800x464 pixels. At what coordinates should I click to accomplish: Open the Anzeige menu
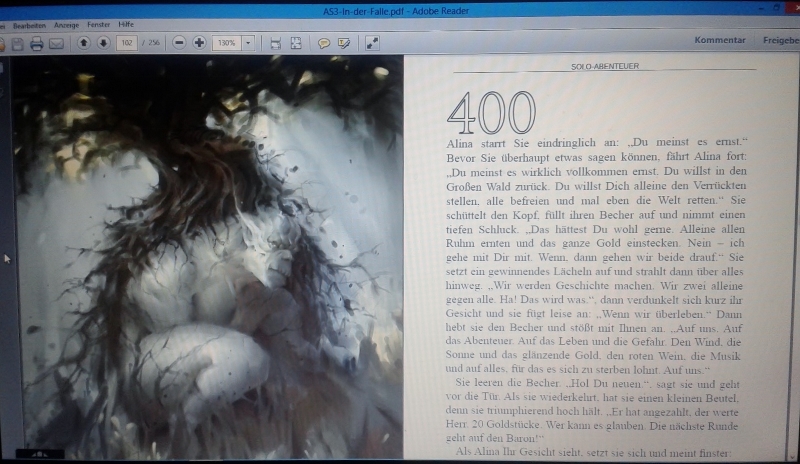tap(66, 25)
